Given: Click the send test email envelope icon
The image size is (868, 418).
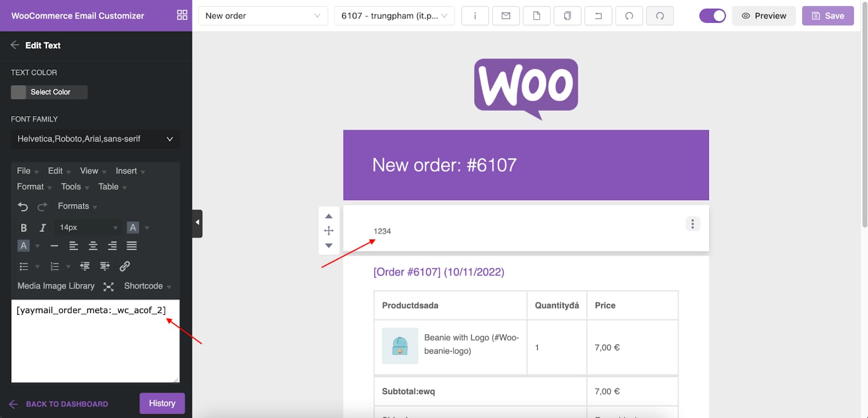Looking at the screenshot, I should coord(506,16).
